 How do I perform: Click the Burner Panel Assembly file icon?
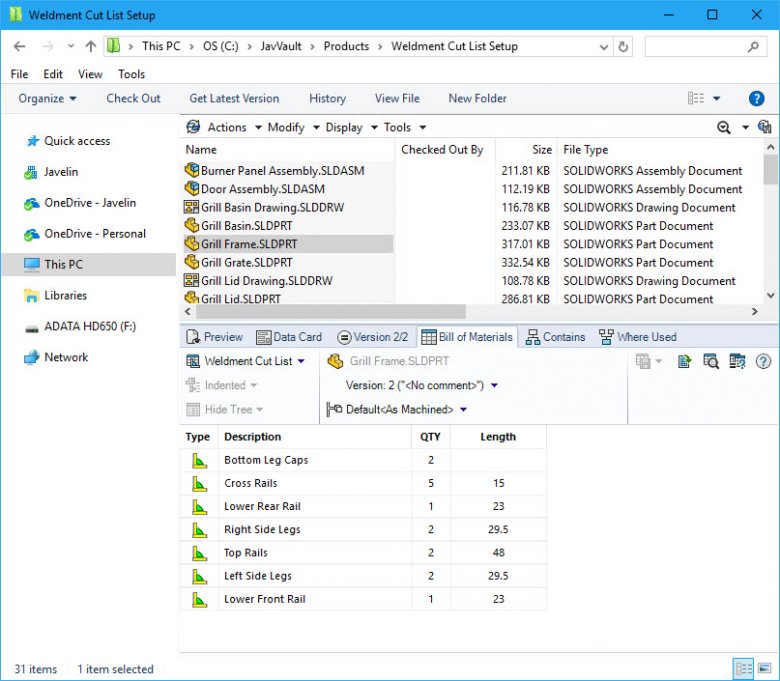192,170
